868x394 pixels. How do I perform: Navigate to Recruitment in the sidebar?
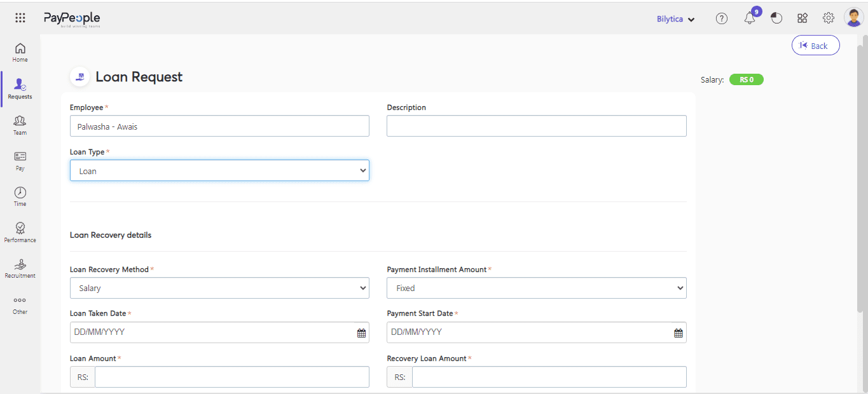pos(20,268)
